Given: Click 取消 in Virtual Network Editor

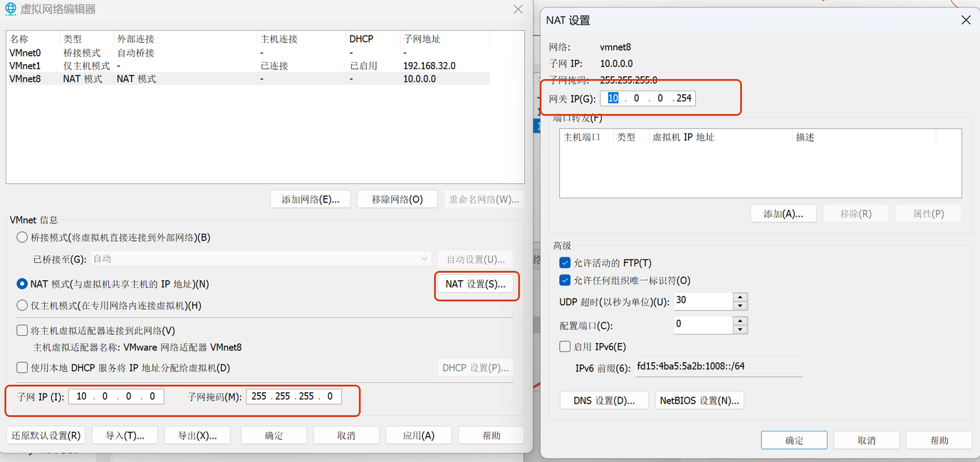Looking at the screenshot, I should [x=346, y=435].
